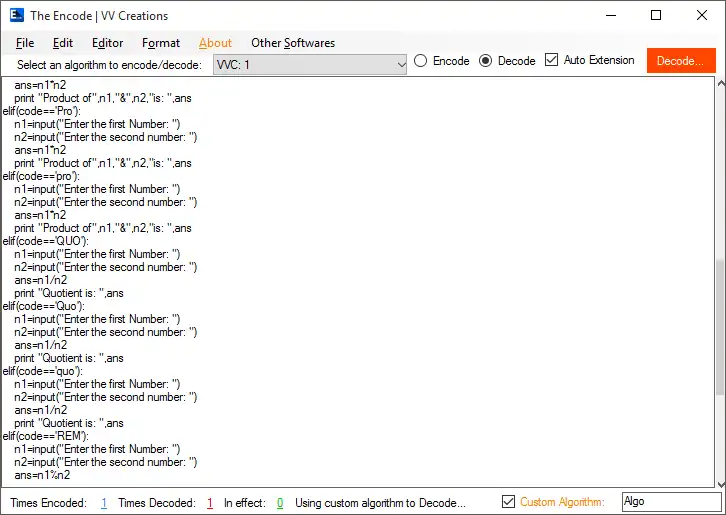Click the status text Using custom algorithm to Decode...
This screenshot has width=726, height=515.
point(380,503)
